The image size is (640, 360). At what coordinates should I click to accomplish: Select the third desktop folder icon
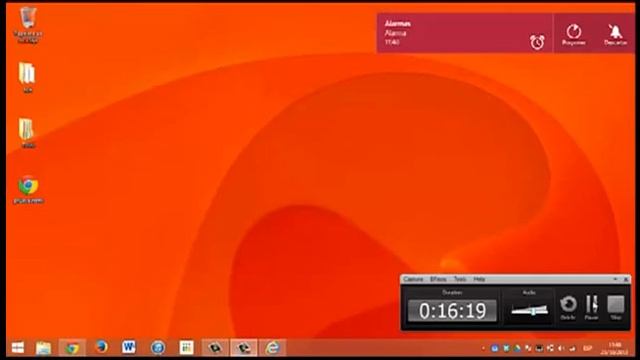point(27,133)
